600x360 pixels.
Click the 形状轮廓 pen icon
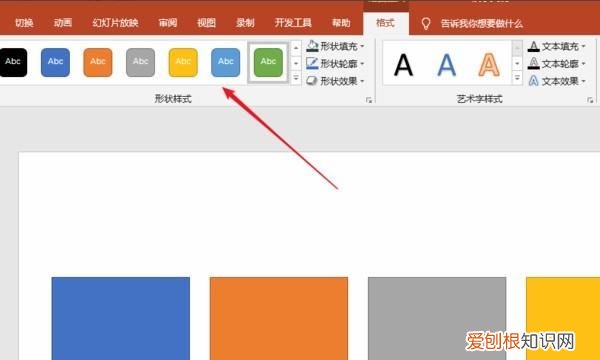click(312, 64)
